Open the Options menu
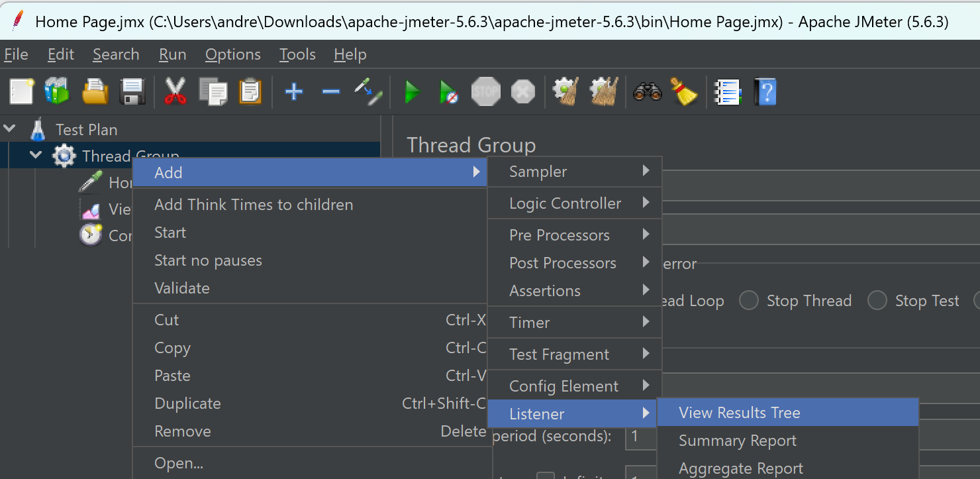The image size is (980, 479). [232, 54]
